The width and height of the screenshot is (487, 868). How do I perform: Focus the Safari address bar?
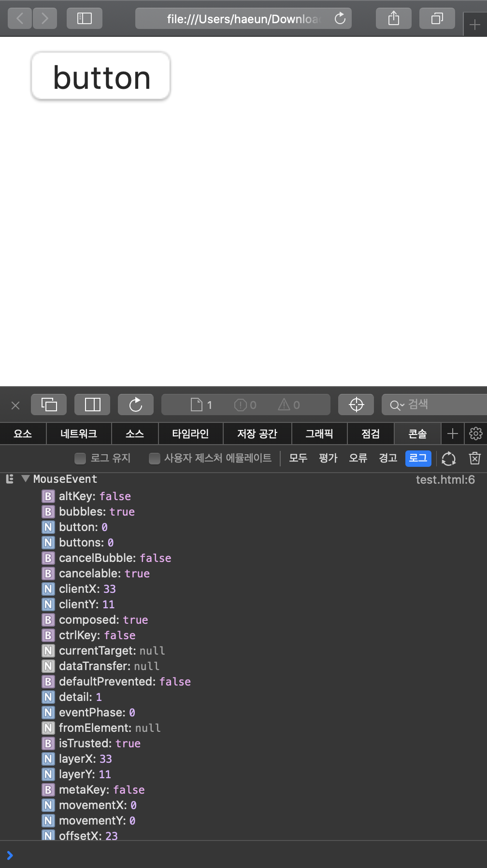tap(243, 18)
